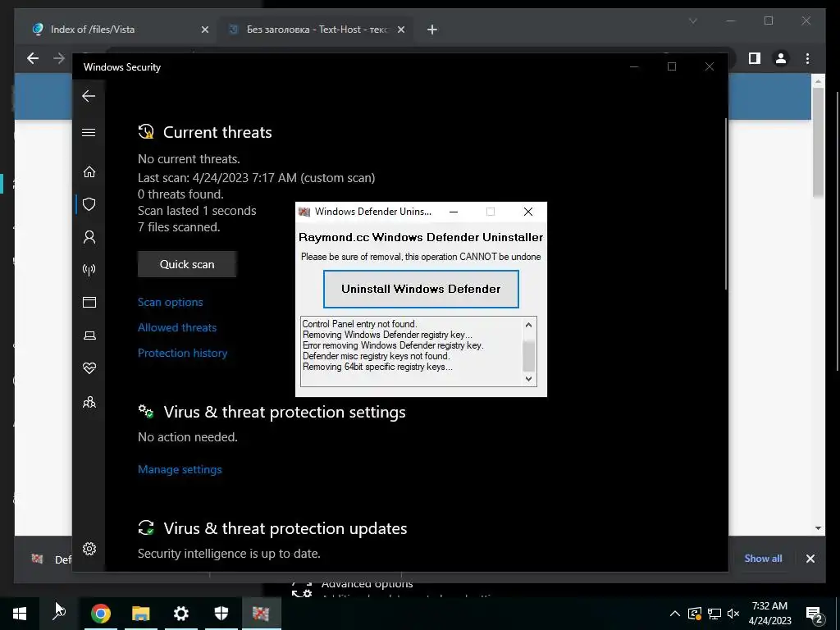The width and height of the screenshot is (840, 630).
Task: Open Firewall & network protection icon
Action: point(89,269)
